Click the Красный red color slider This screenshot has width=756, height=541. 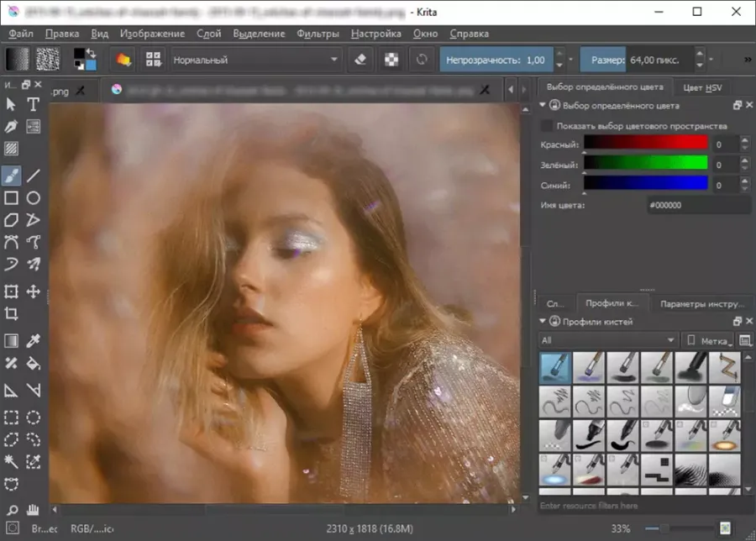pos(646,143)
